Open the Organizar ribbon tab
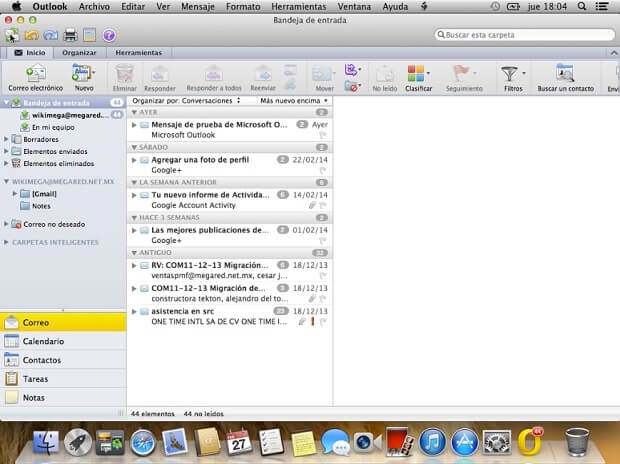Viewport: 620px width, 464px height. pyautogui.click(x=79, y=53)
